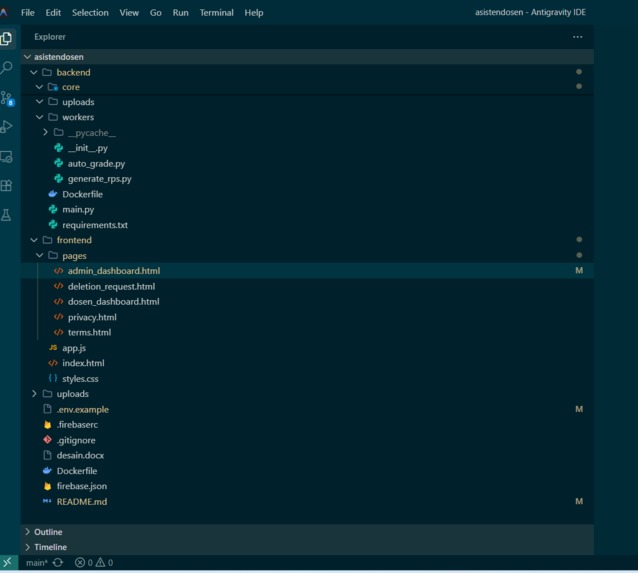This screenshot has height=573, width=638.
Task: Open the Go menu
Action: (x=155, y=13)
